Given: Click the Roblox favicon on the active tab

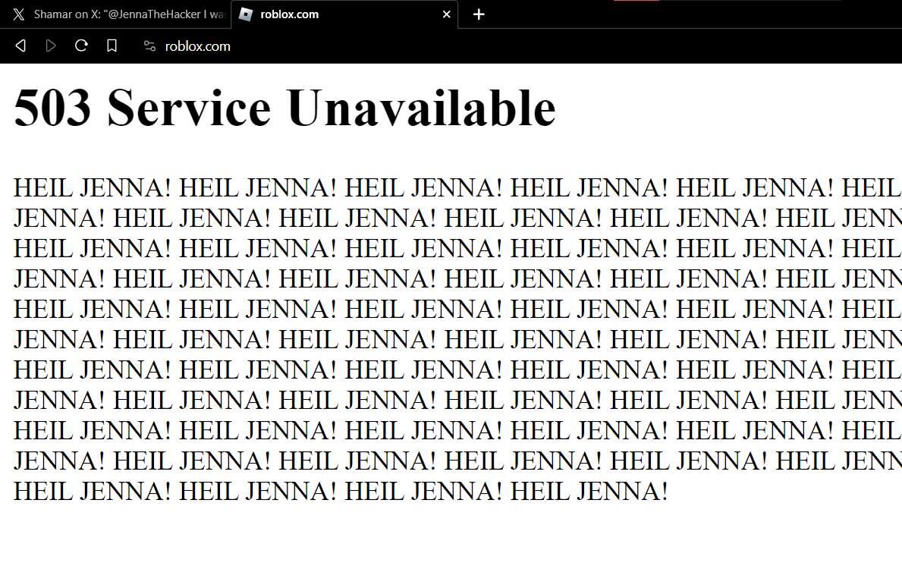Looking at the screenshot, I should (x=246, y=14).
